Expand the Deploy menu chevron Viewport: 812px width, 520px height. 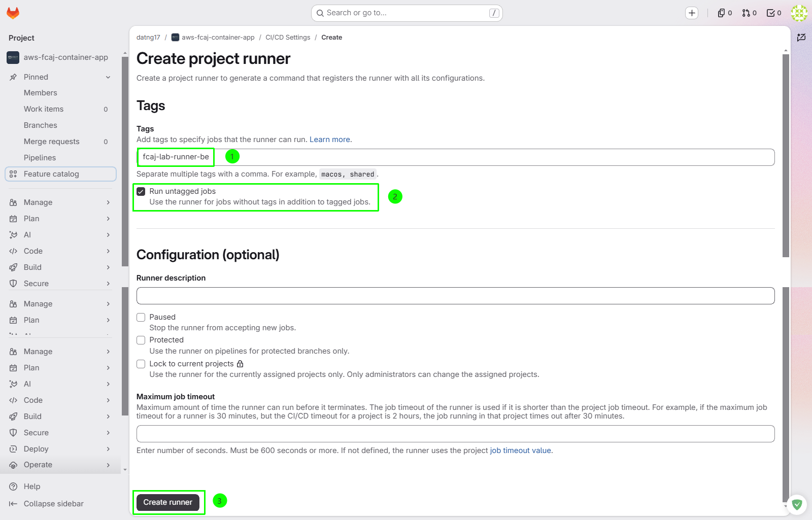(x=108, y=449)
